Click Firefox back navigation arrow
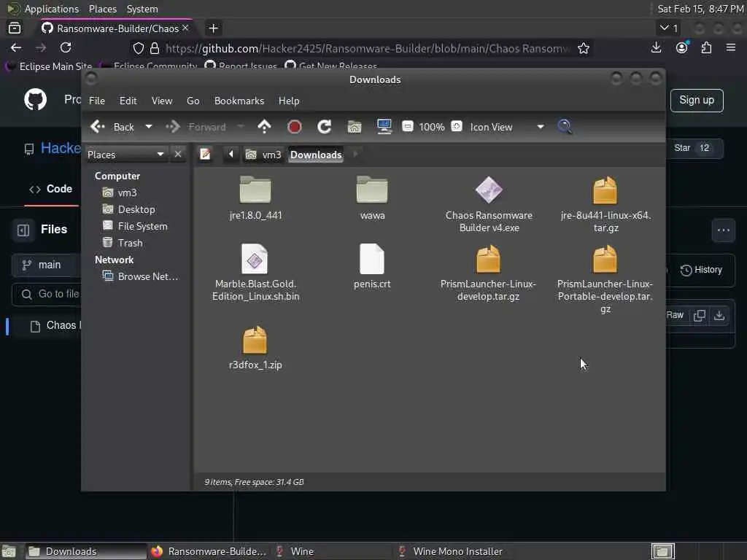The width and height of the screenshot is (747, 560). (x=16, y=47)
